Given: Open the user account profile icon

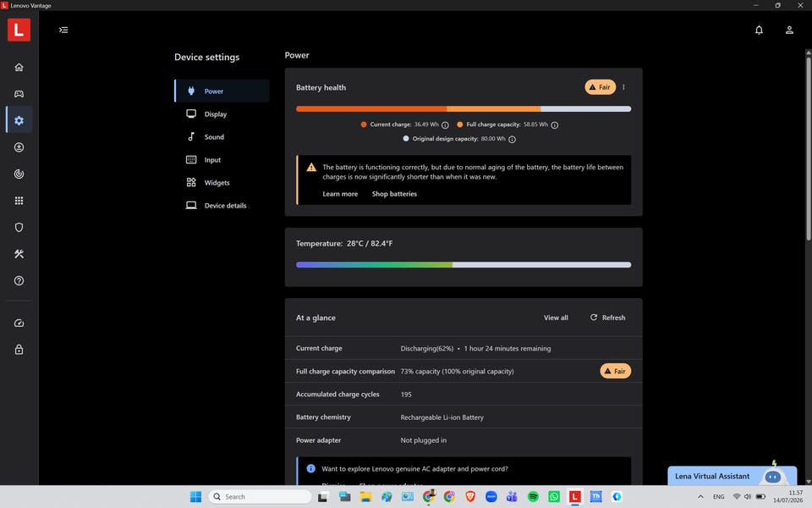Looking at the screenshot, I should tap(789, 30).
